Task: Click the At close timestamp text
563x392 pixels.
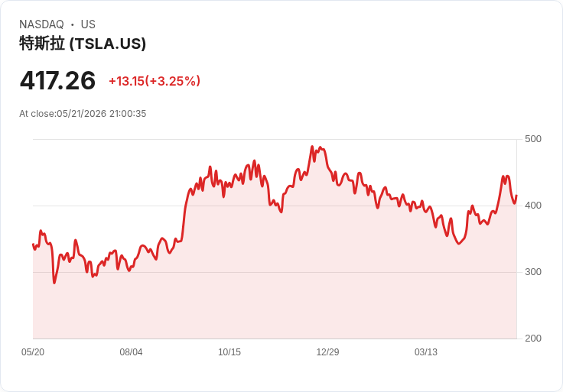Action: click(x=83, y=114)
